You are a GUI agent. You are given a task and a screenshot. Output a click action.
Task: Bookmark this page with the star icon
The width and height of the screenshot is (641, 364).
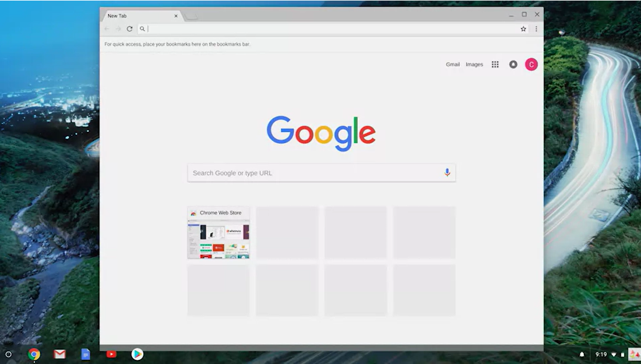(523, 29)
